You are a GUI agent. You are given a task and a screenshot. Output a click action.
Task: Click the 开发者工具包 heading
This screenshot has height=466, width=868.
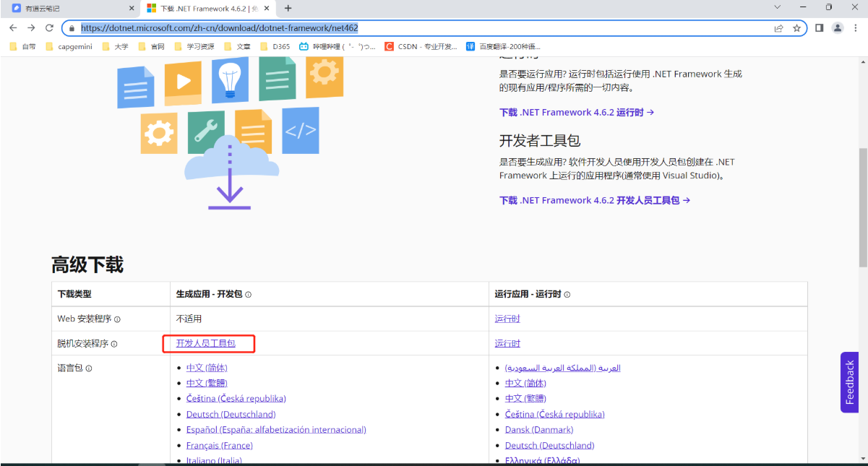[540, 140]
